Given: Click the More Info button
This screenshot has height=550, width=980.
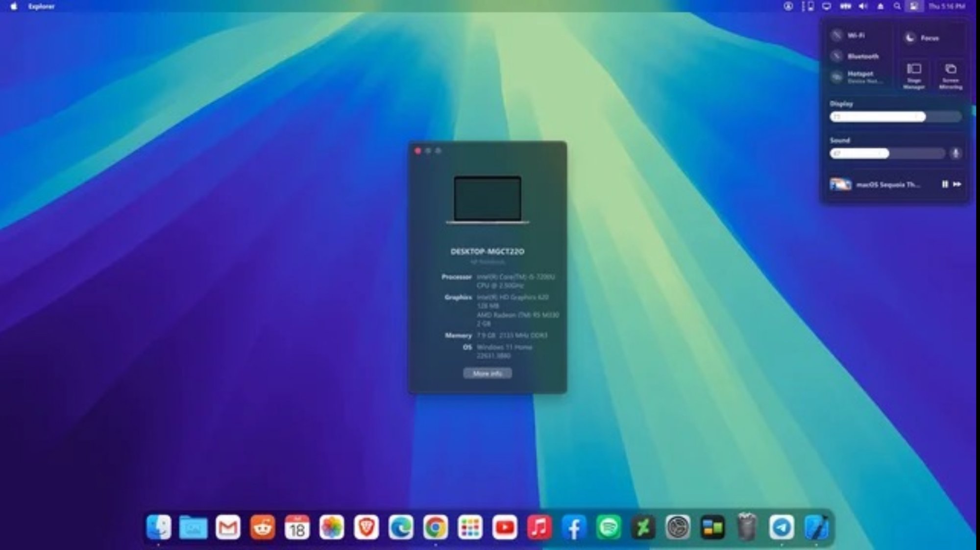Looking at the screenshot, I should [x=488, y=374].
